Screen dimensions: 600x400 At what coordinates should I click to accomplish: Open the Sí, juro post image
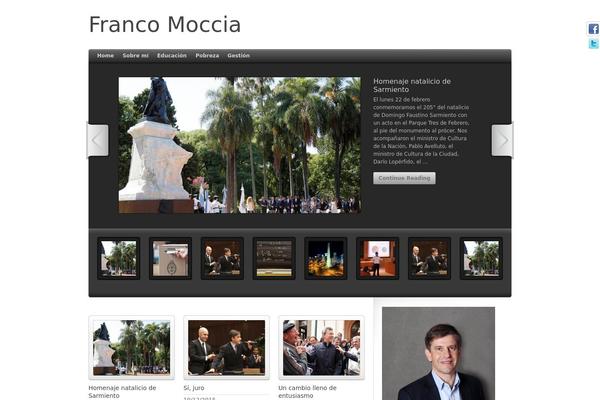click(x=227, y=348)
